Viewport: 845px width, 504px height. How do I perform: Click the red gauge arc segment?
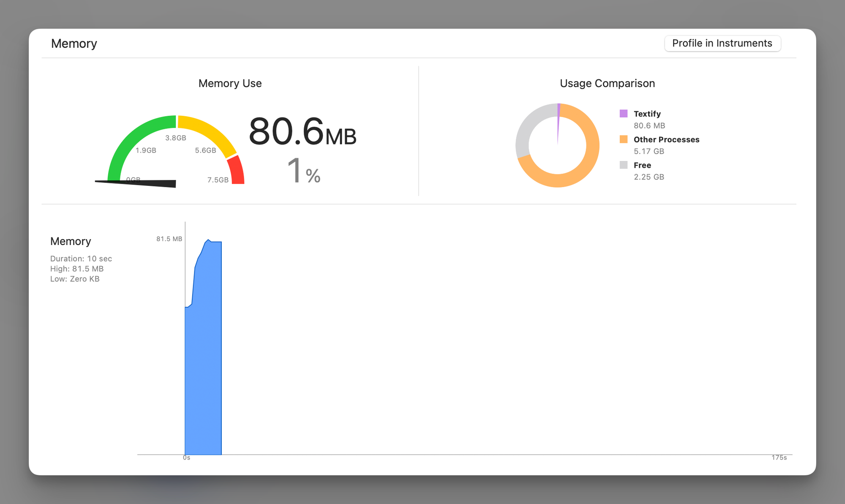(237, 170)
